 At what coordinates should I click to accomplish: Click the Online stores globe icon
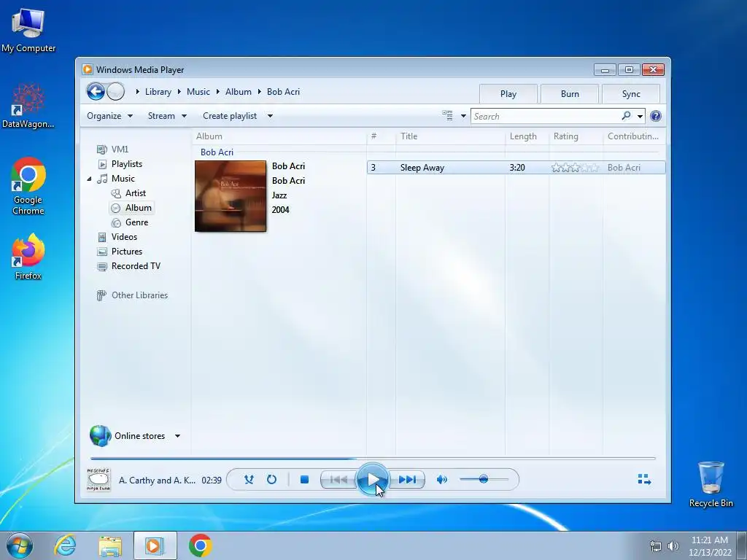(x=100, y=436)
